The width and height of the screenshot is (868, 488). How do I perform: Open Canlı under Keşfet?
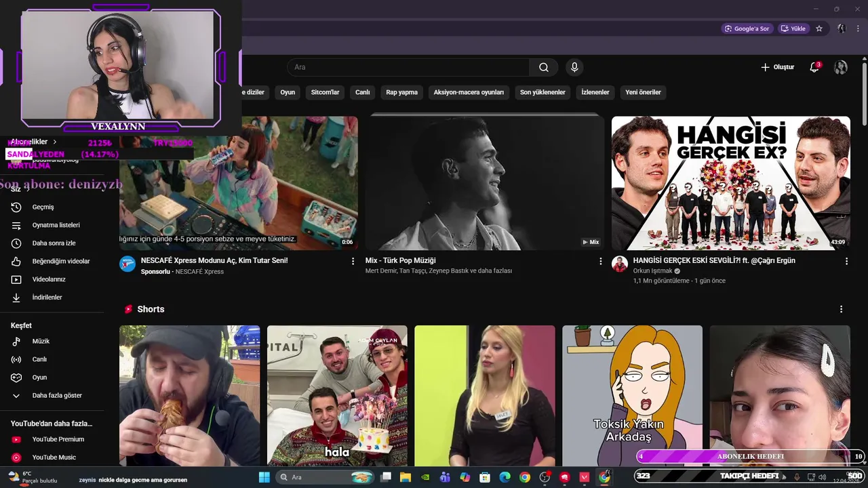pyautogui.click(x=53, y=359)
